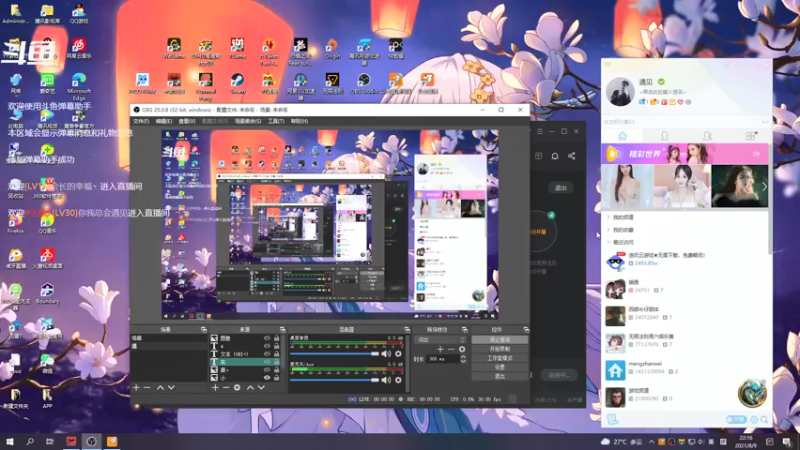
Task: Open the Firefox desktop shortcut
Action: coord(15,223)
